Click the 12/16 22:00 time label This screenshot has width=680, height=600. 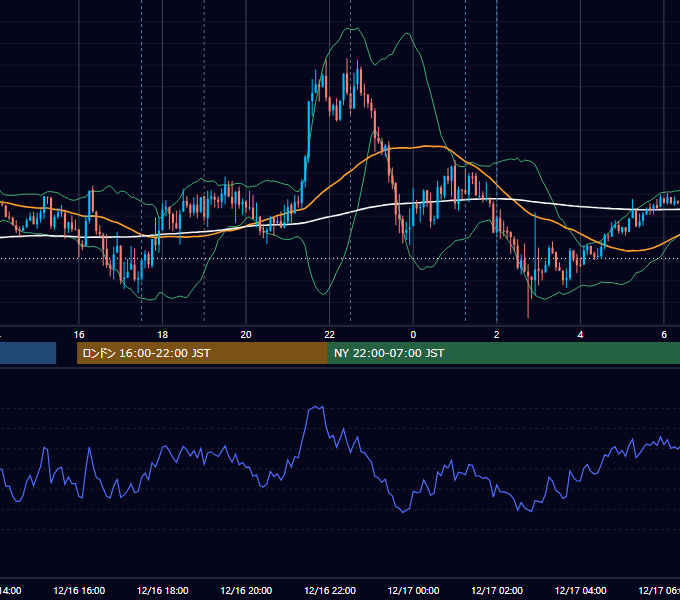(330, 590)
